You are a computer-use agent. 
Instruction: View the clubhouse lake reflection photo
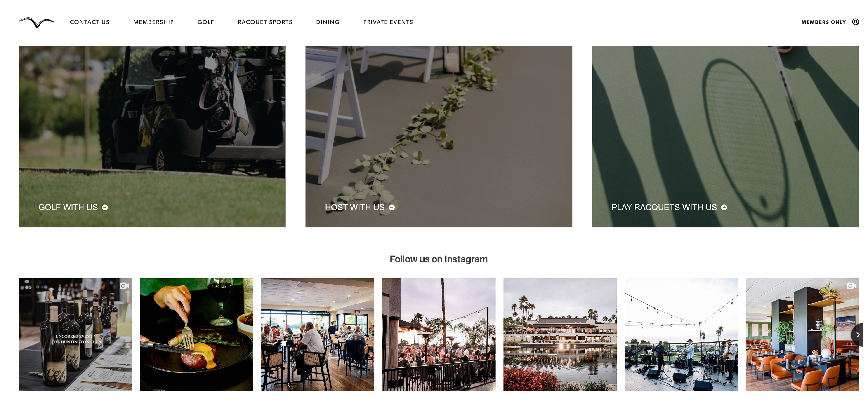click(560, 335)
